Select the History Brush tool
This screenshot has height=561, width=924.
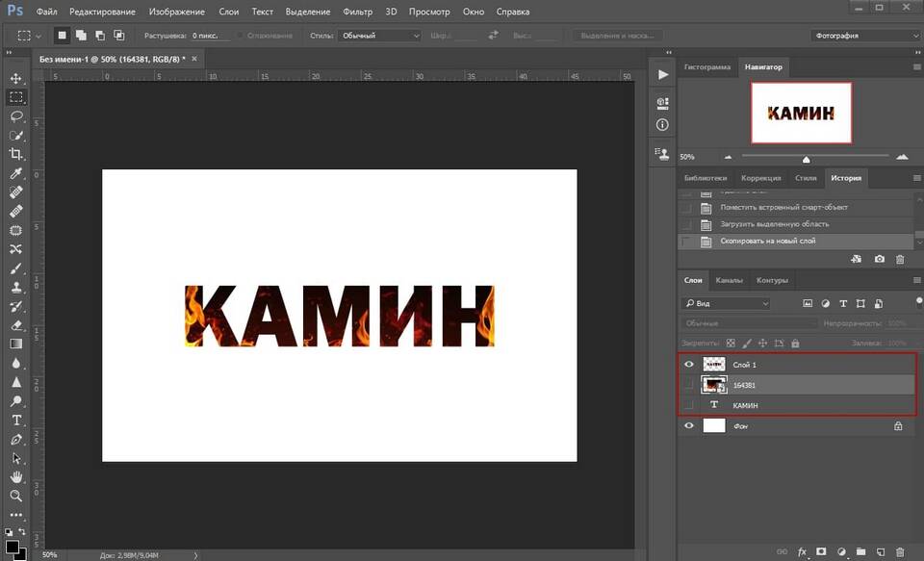16,306
